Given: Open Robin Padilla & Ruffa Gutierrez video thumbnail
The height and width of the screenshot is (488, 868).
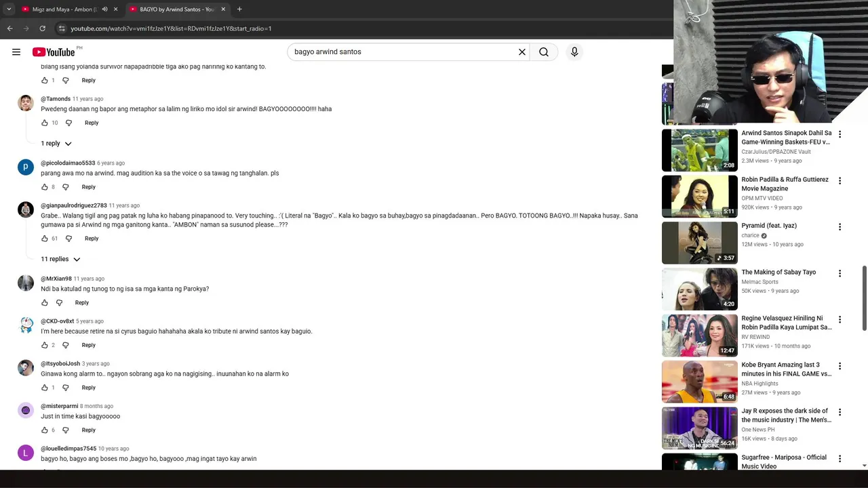Looking at the screenshot, I should [699, 197].
